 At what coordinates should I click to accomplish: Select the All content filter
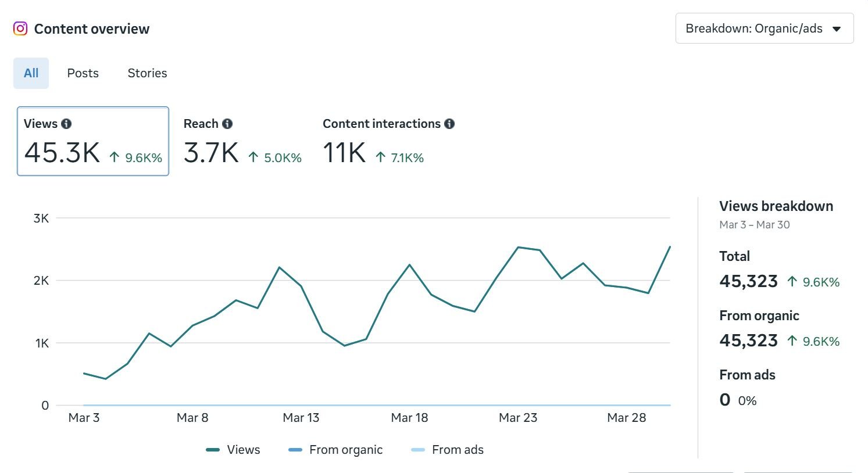point(31,73)
